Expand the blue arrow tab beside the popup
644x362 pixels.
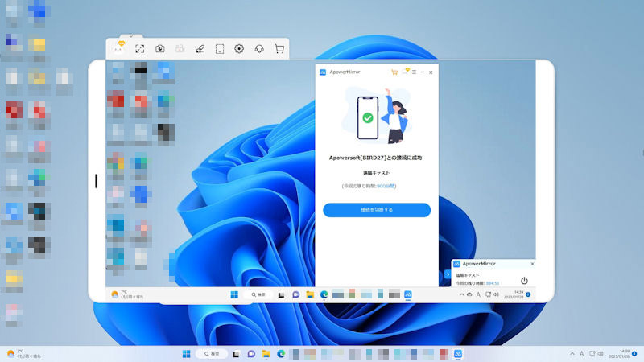coord(448,274)
